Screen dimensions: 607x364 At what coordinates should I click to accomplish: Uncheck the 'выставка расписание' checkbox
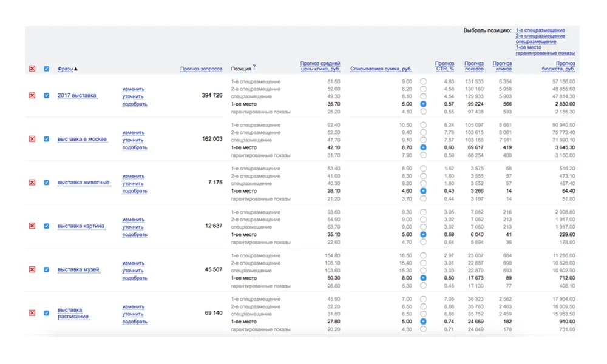tap(47, 313)
